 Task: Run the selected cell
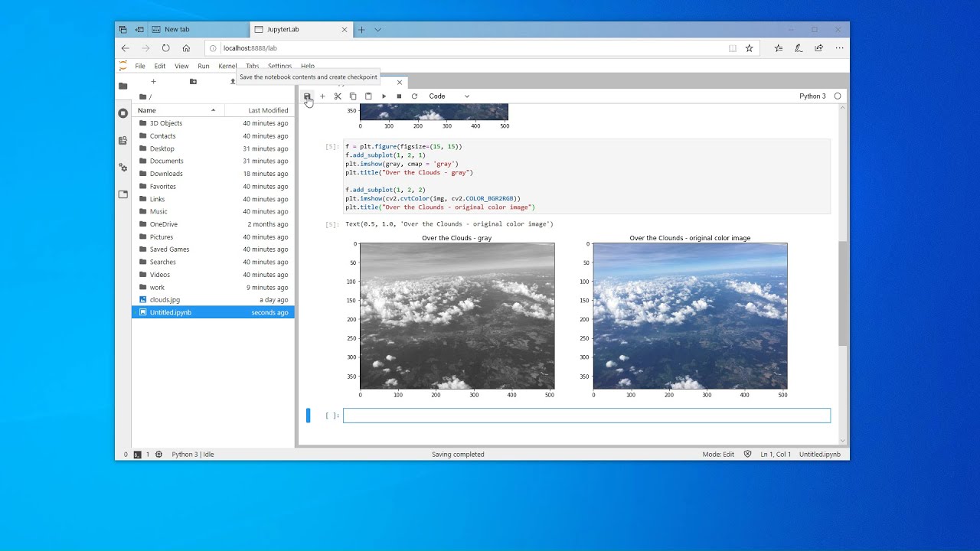coord(384,96)
